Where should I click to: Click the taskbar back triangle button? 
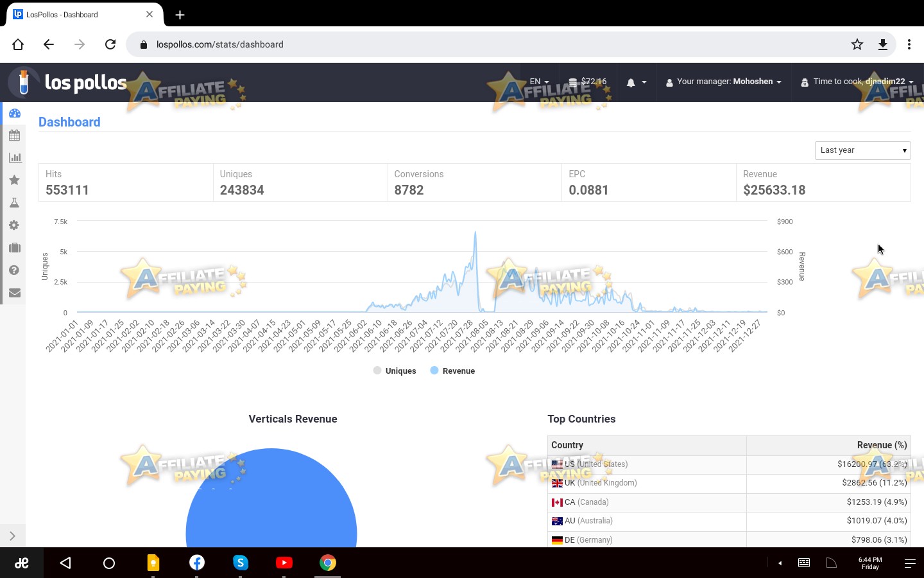(x=65, y=563)
